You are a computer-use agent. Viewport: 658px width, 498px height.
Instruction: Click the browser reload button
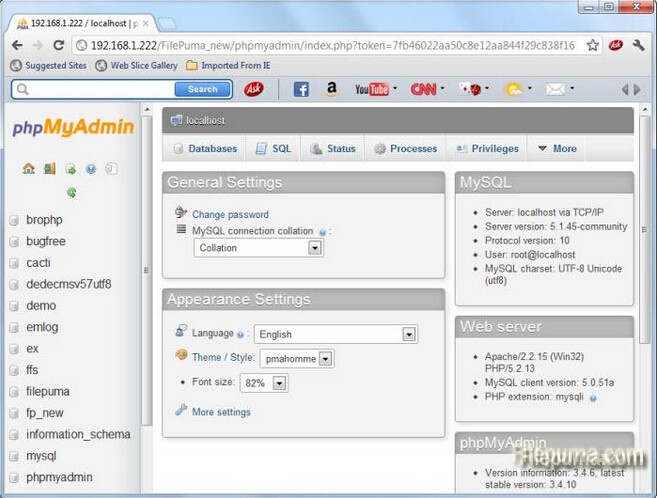pos(59,45)
